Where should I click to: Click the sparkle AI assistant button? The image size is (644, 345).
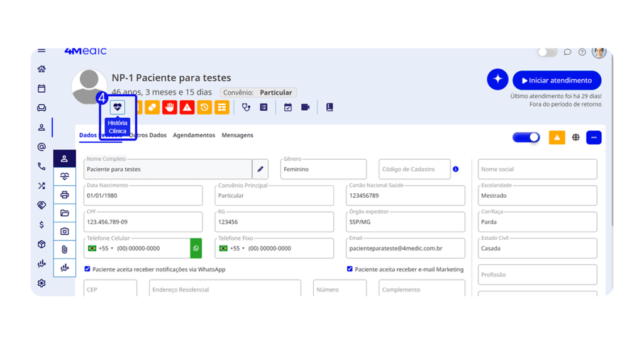497,79
